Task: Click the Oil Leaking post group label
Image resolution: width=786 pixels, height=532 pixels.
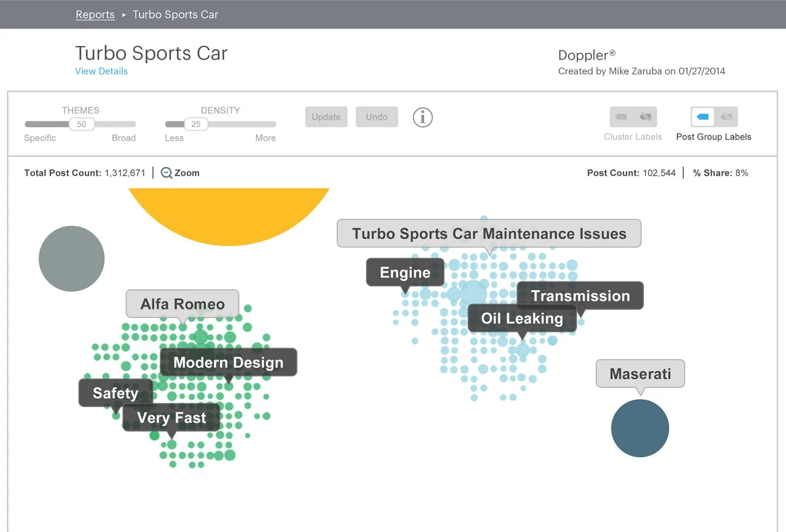Action: pyautogui.click(x=522, y=318)
